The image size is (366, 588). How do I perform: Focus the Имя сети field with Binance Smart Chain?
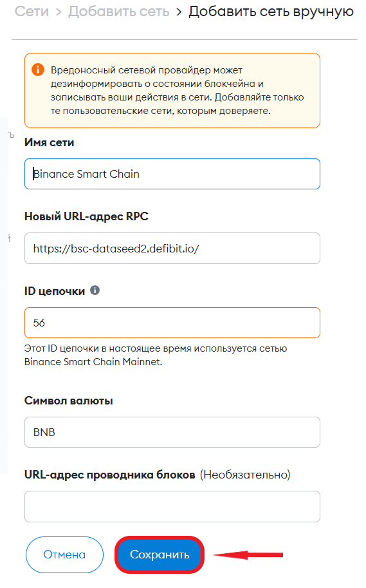click(172, 174)
